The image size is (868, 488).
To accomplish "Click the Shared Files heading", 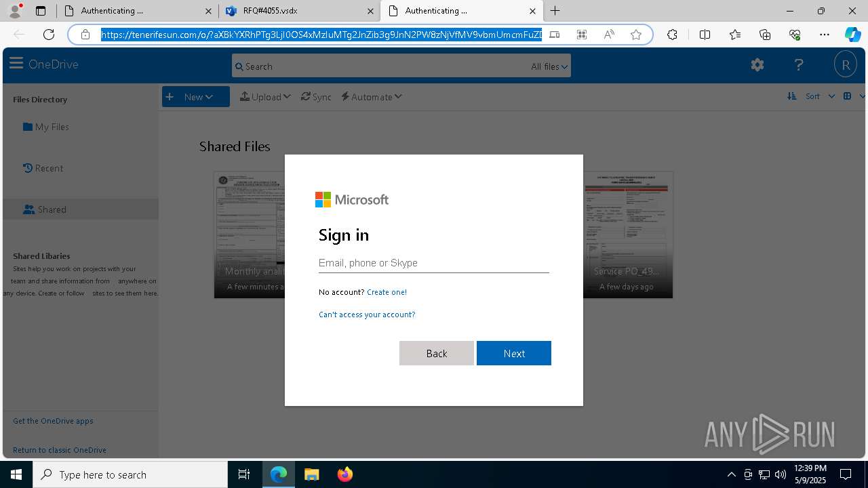I will (235, 146).
